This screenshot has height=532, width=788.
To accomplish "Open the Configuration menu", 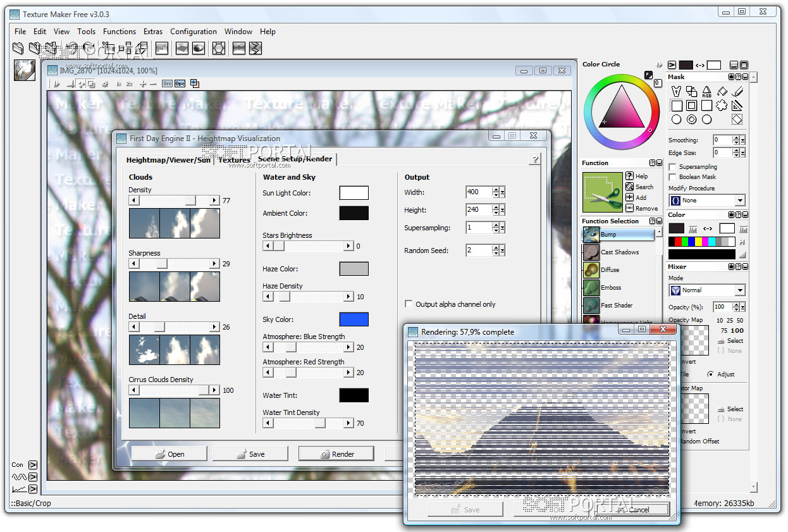I will pos(194,31).
